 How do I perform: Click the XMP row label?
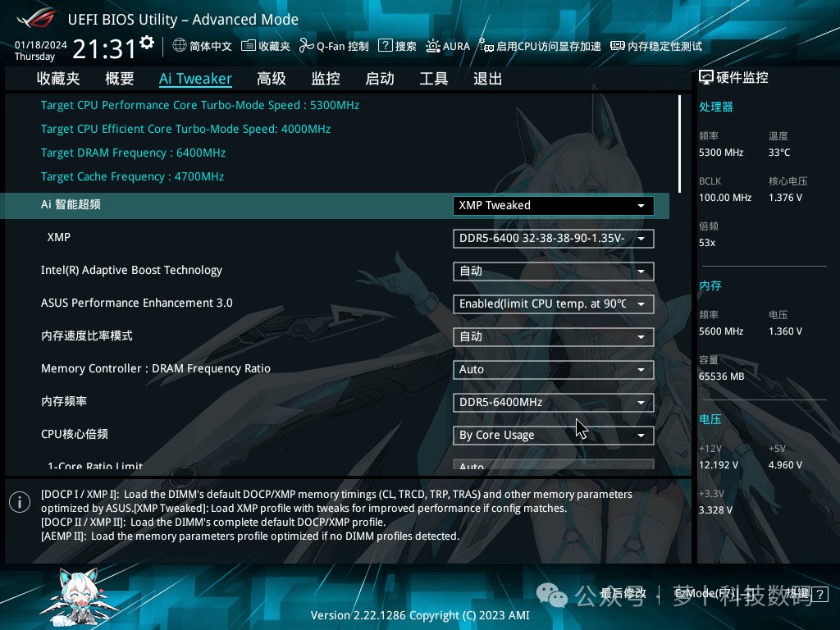click(59, 237)
